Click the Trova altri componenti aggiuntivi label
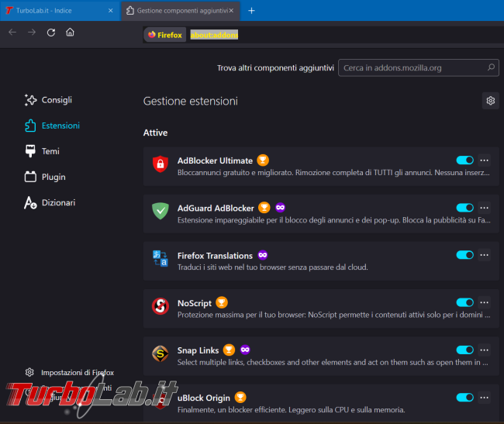This screenshot has width=504, height=424. (275, 67)
